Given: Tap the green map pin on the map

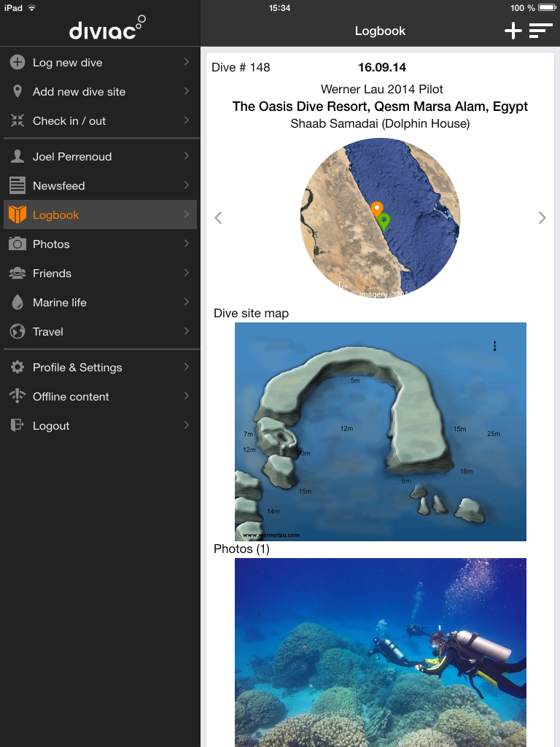Looking at the screenshot, I should tap(384, 222).
